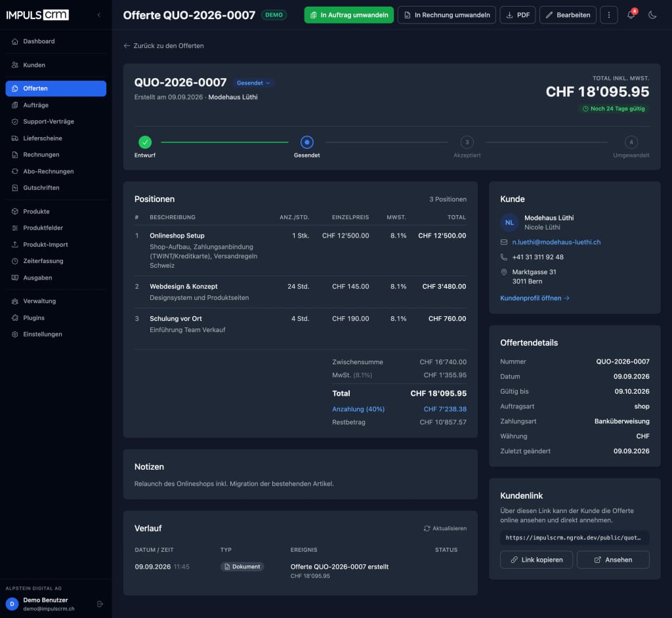Click the logout icon beside Demo Benutzer
The width and height of the screenshot is (672, 618).
(x=100, y=604)
